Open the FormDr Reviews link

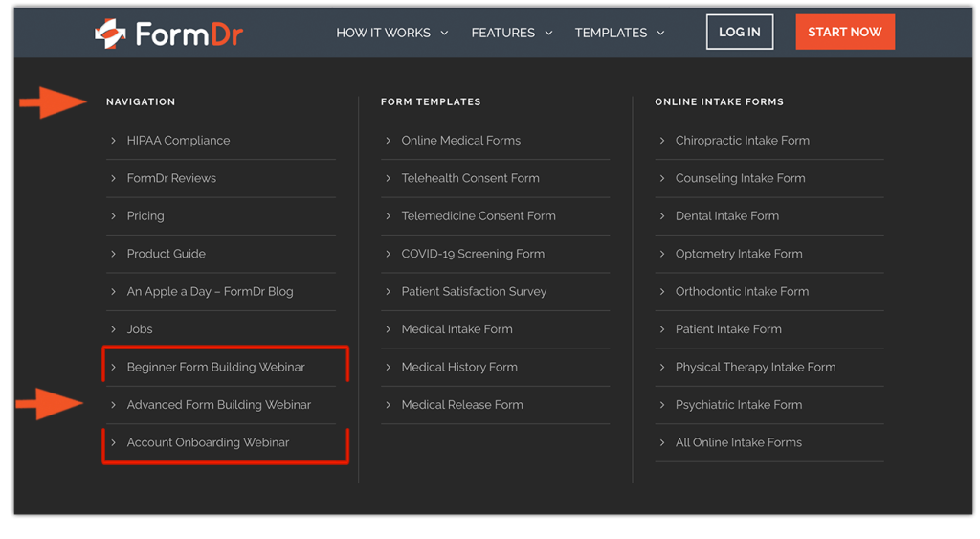click(171, 178)
